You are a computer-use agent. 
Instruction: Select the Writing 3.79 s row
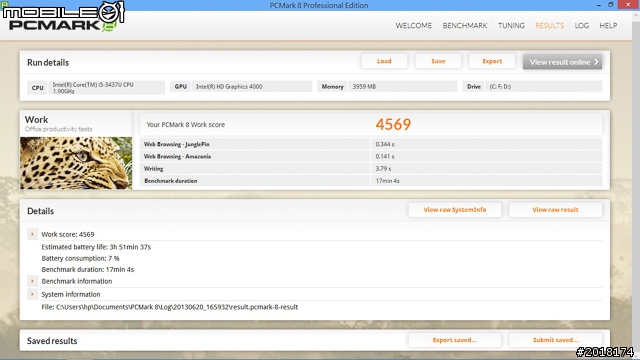tap(371, 169)
